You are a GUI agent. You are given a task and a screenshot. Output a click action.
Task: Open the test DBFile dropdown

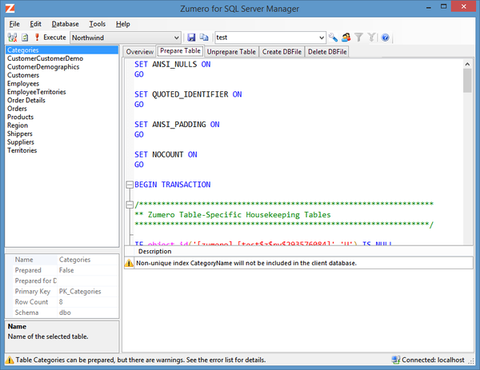pyautogui.click(x=321, y=38)
